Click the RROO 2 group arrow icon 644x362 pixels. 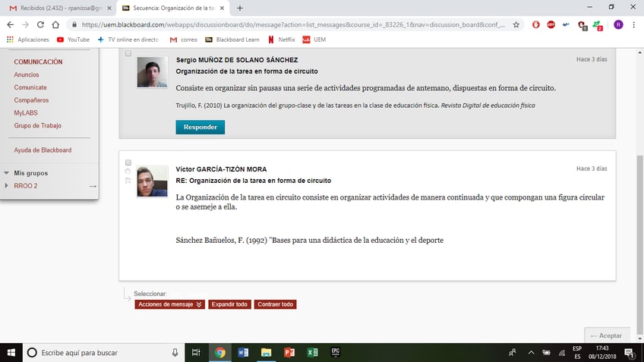[93, 186]
